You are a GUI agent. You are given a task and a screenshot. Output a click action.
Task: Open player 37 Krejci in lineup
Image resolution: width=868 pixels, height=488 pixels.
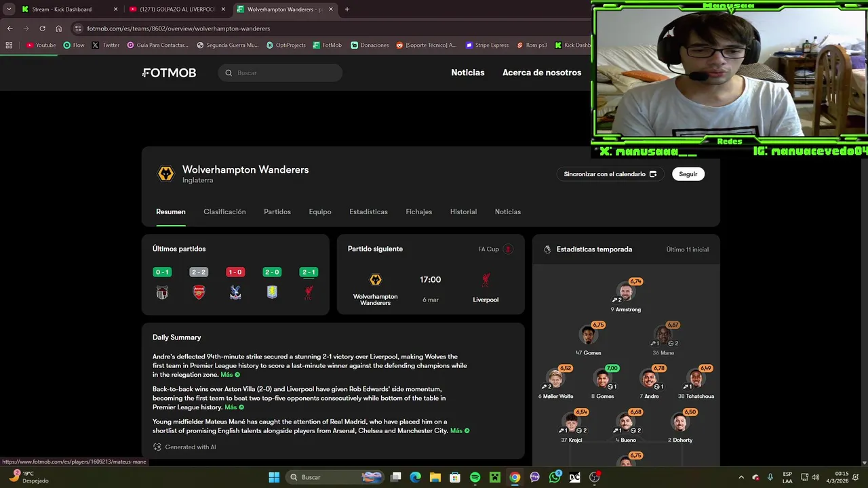573,426
